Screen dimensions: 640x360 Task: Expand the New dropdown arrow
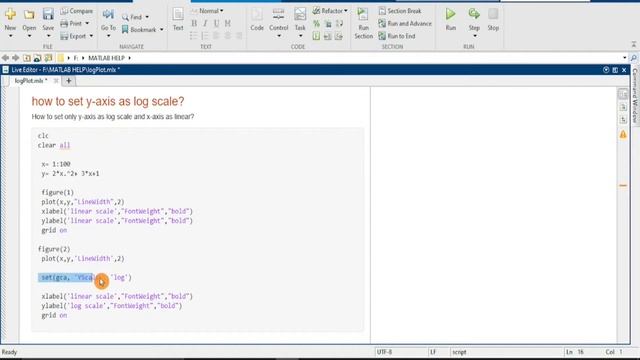point(10,36)
